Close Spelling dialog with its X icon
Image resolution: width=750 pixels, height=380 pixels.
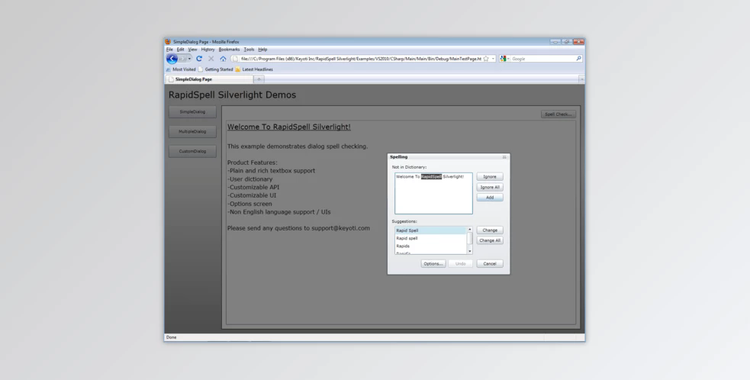pos(504,157)
